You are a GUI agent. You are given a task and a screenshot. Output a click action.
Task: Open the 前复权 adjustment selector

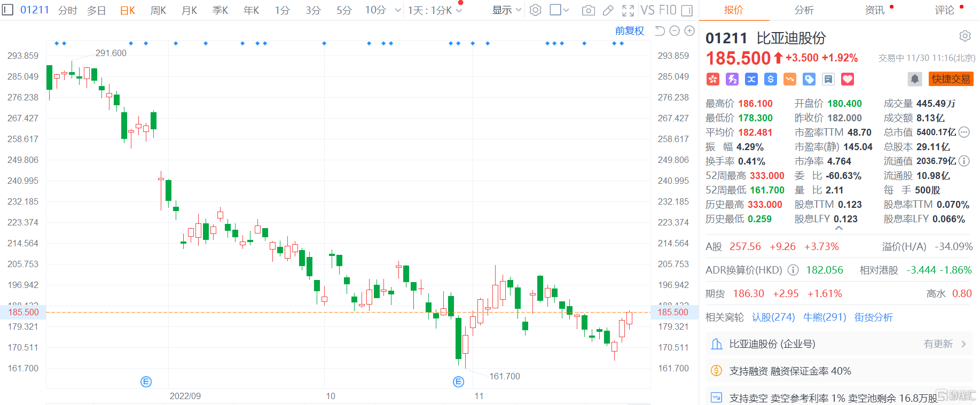pyautogui.click(x=630, y=31)
